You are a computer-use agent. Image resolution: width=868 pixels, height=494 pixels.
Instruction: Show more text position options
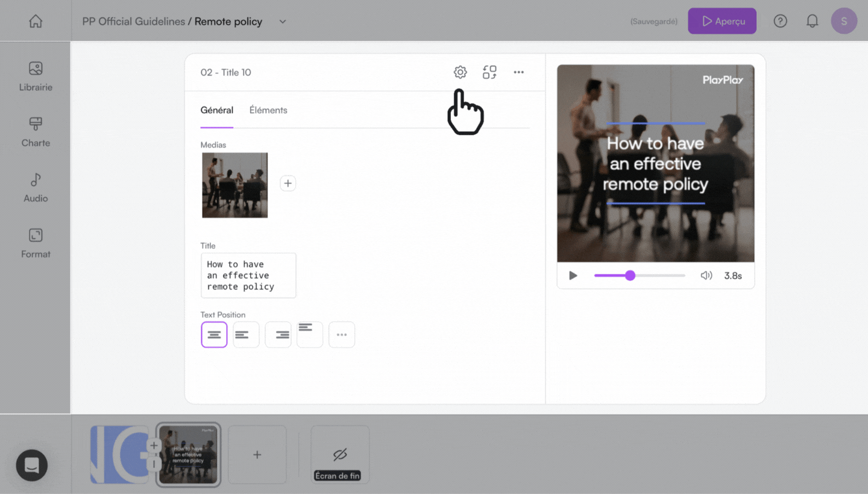[x=342, y=334]
